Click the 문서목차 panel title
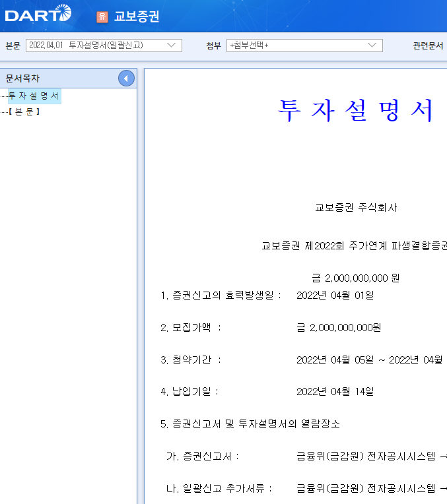447x504 pixels. click(x=22, y=78)
